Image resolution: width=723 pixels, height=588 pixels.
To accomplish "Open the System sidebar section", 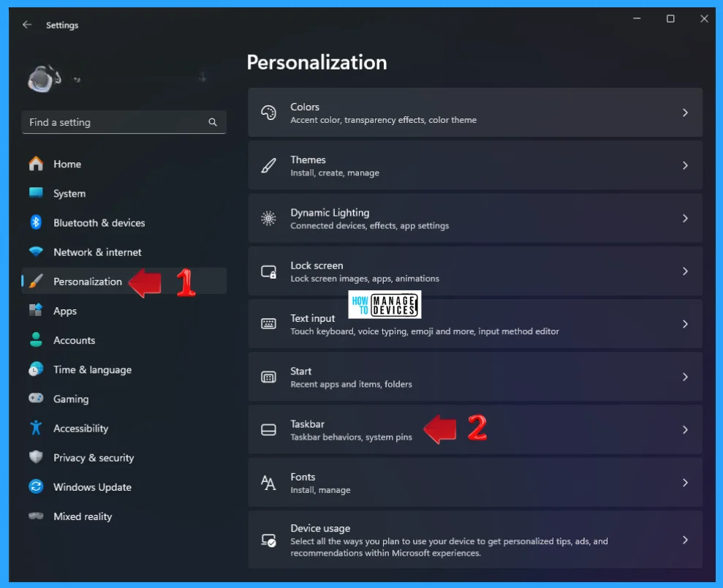I will [124, 193].
